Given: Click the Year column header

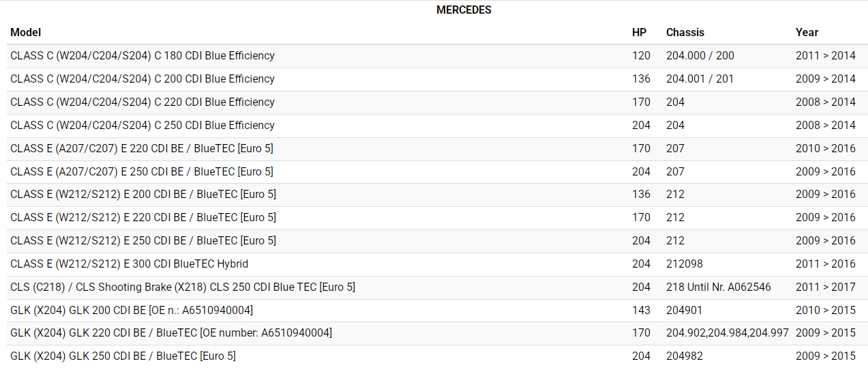Looking at the screenshot, I should click(807, 32).
